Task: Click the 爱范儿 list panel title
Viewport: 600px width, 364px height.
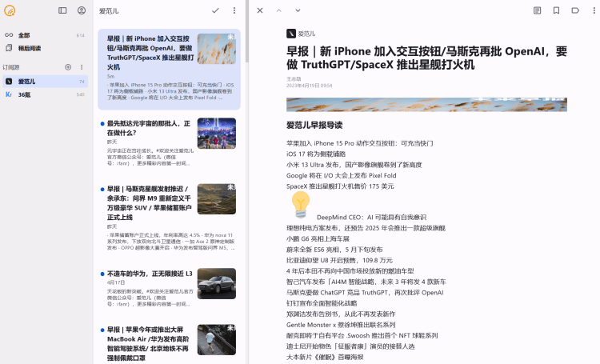Action: click(109, 10)
